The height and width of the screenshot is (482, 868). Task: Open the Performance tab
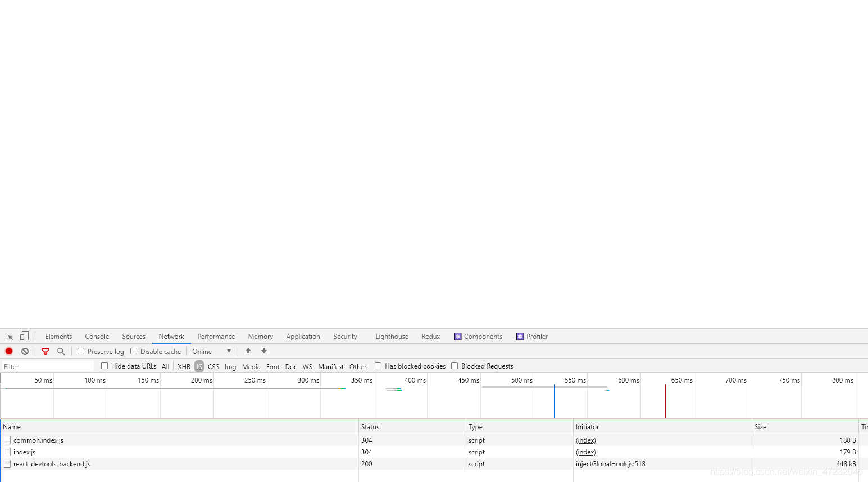pos(216,337)
